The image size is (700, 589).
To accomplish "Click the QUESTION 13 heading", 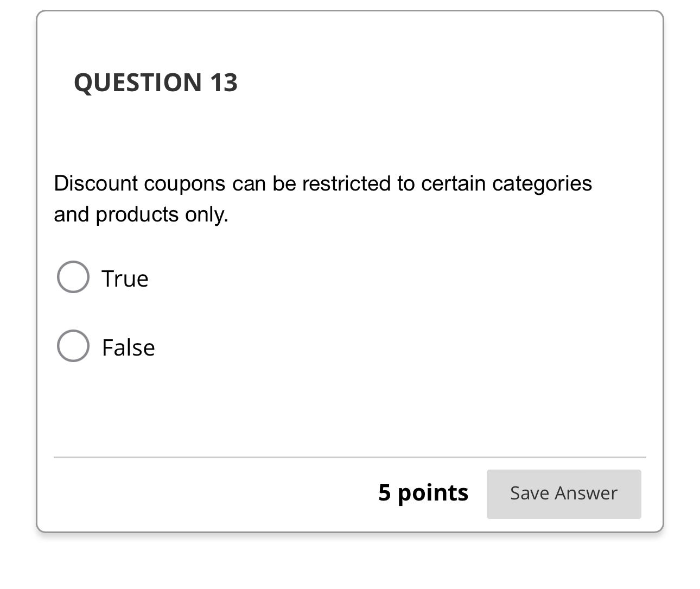I will click(156, 83).
